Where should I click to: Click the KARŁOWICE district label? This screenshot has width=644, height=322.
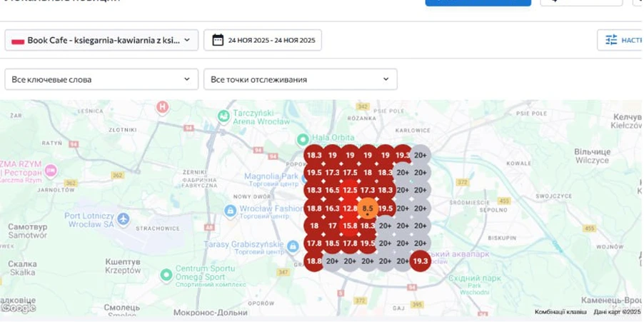pyautogui.click(x=413, y=130)
